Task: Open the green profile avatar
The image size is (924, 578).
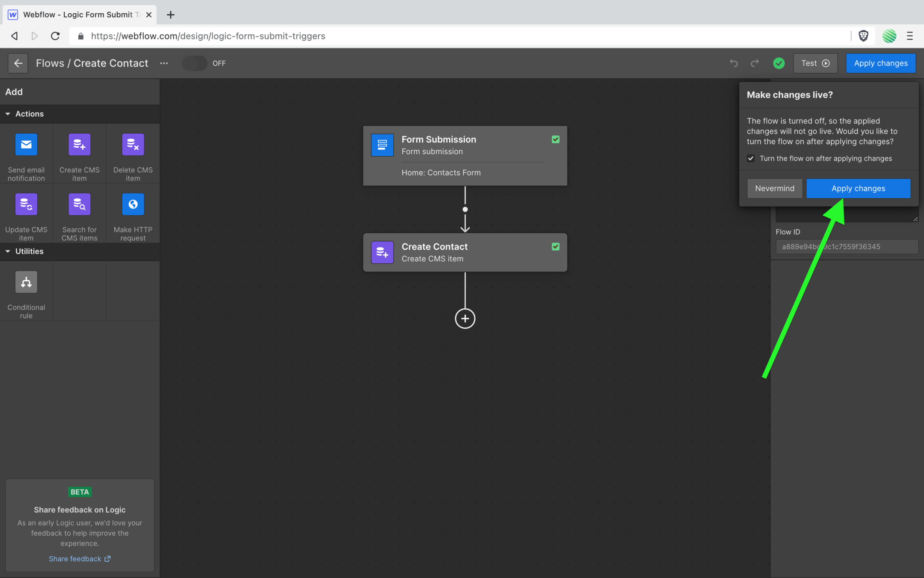Action: (889, 36)
